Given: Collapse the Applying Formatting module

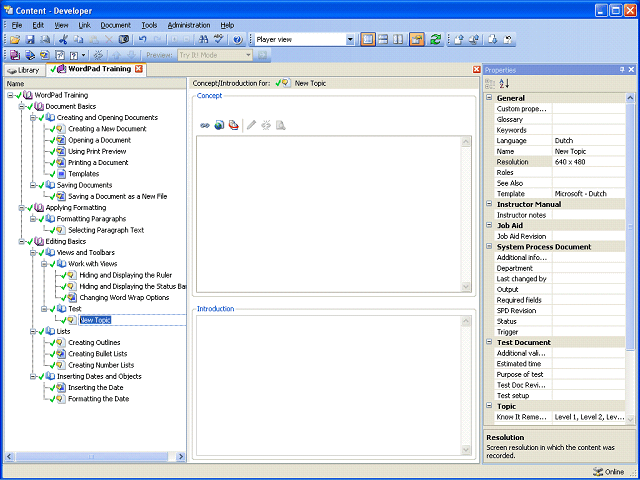Looking at the screenshot, I should (x=21, y=208).
